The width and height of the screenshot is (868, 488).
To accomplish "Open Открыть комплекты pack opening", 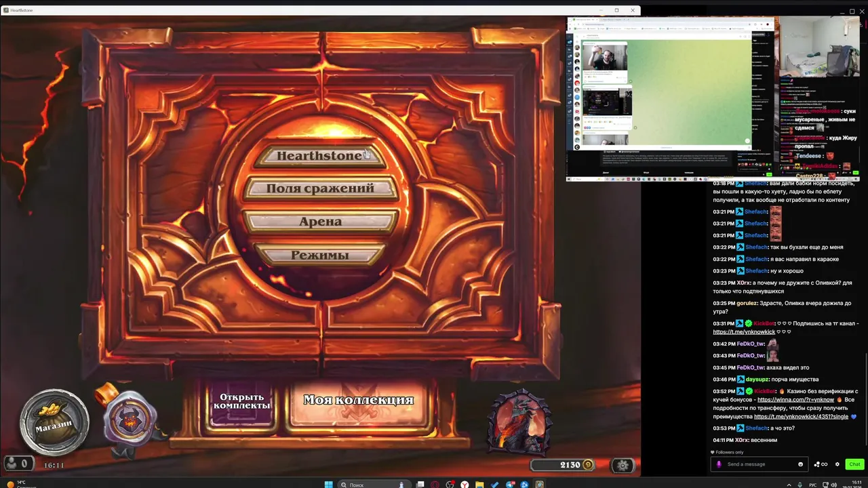I will pyautogui.click(x=242, y=401).
